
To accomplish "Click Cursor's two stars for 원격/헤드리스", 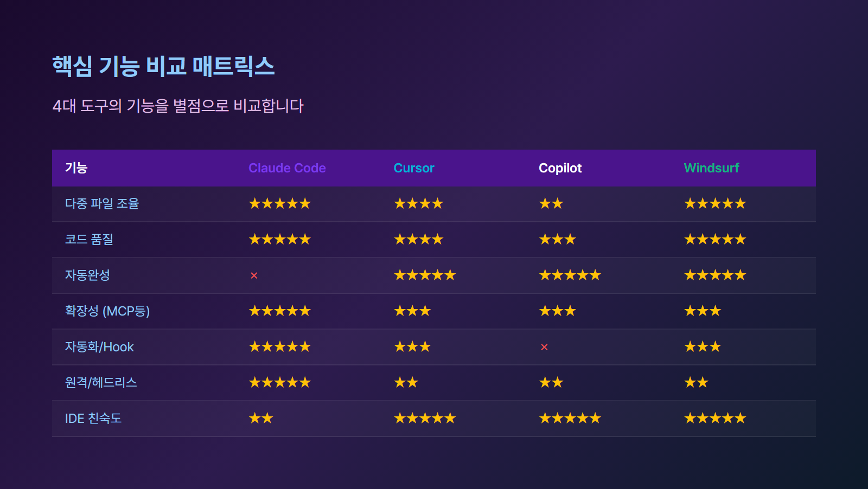I will point(406,383).
